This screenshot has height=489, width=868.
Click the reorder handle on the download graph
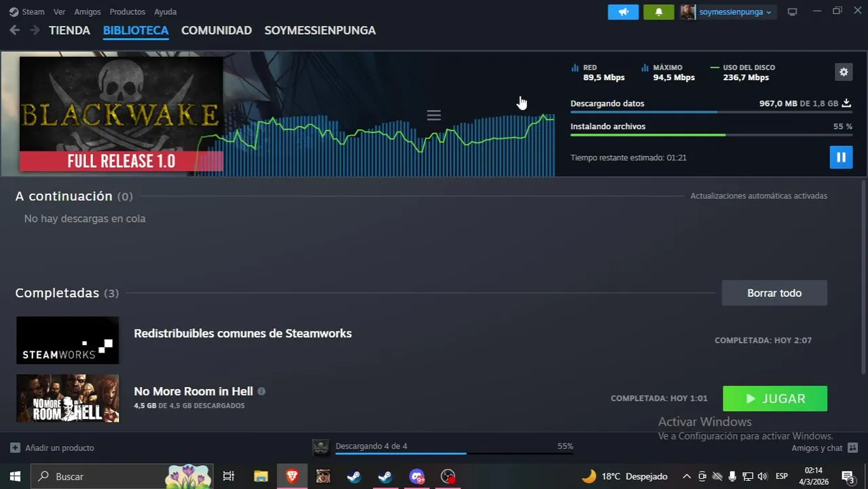click(x=434, y=115)
